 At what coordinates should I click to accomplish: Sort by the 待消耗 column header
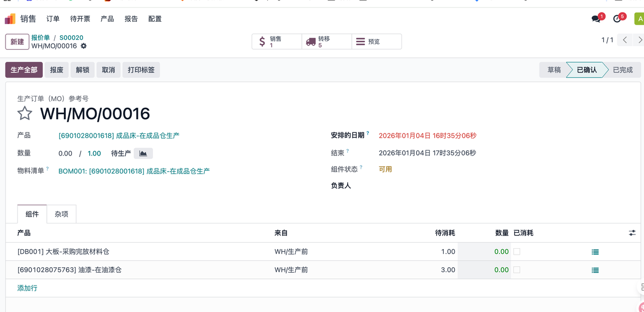coord(445,233)
